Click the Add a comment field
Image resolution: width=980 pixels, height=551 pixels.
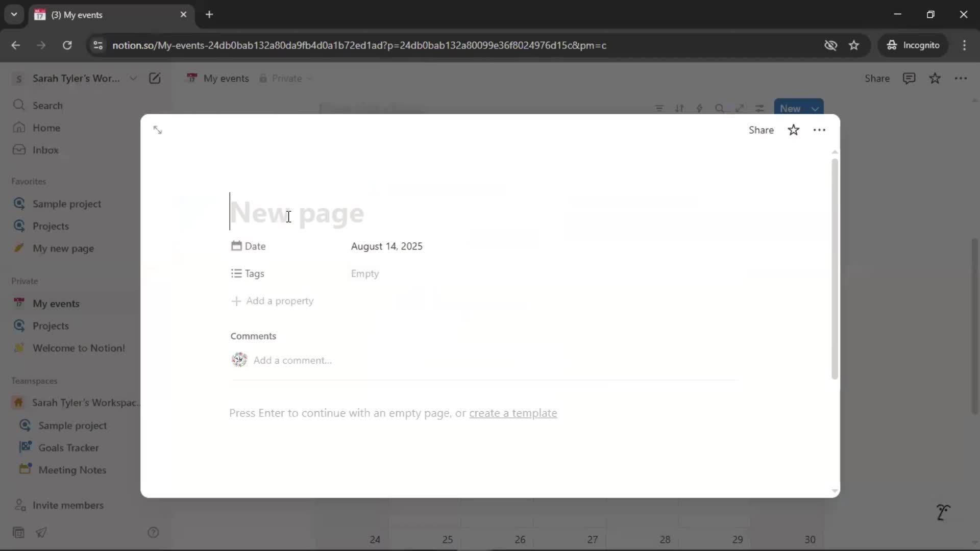[x=292, y=360]
